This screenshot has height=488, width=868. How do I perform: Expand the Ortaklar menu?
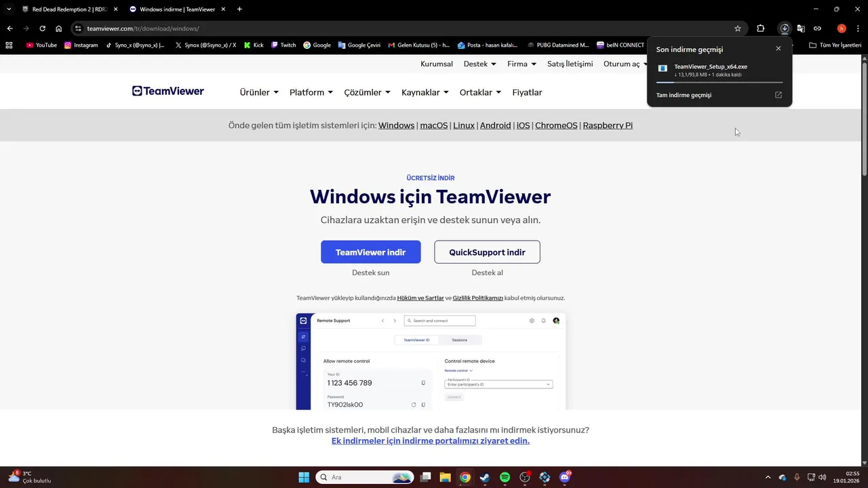(480, 92)
